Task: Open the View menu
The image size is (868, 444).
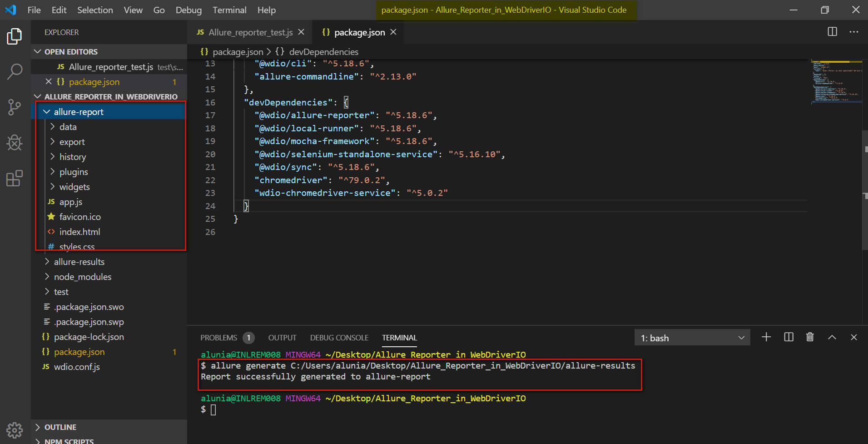Action: tap(133, 10)
